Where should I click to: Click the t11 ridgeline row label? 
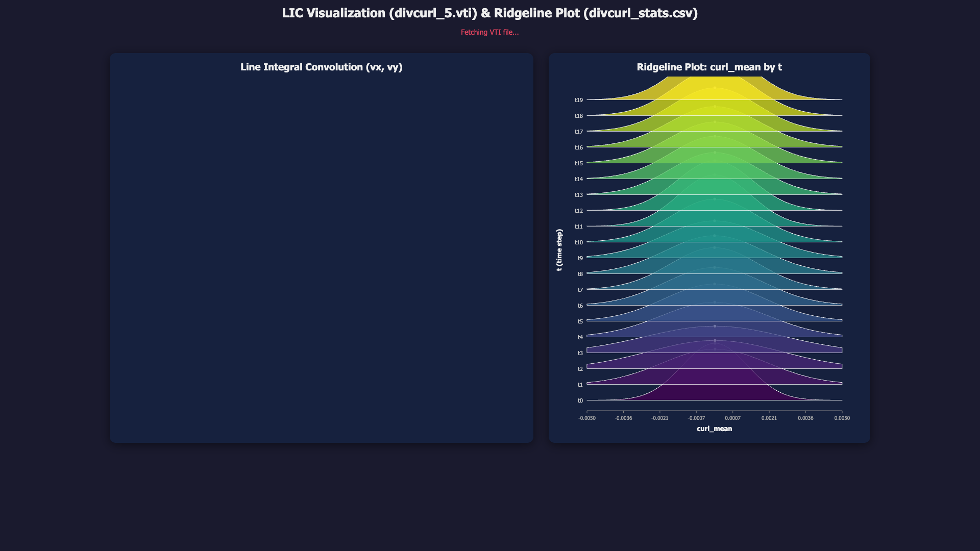(578, 227)
